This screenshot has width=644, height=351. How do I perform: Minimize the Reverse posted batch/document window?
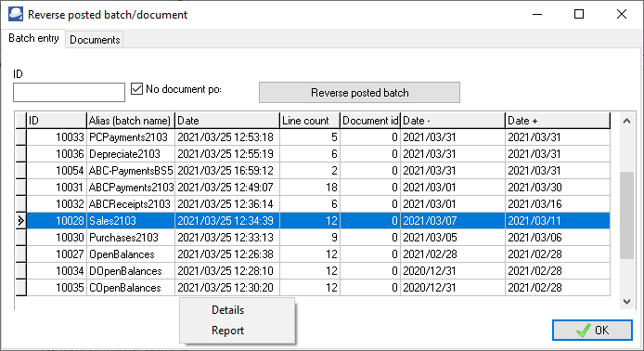[537, 14]
